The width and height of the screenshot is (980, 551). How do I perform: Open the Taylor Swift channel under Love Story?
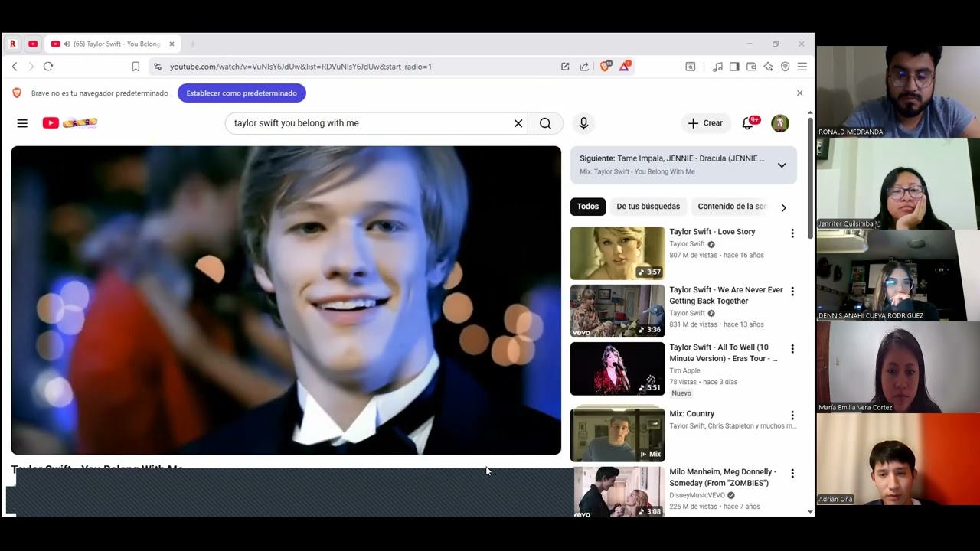[x=688, y=244]
